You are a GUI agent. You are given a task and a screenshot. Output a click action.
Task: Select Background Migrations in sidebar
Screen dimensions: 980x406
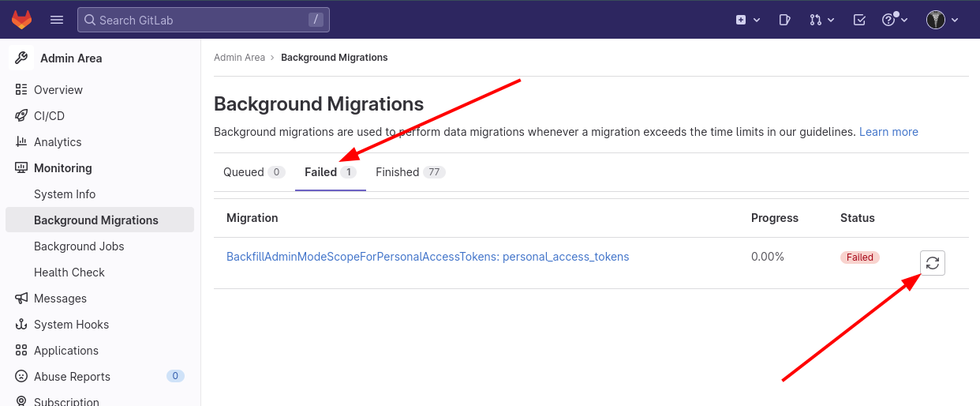coord(99,220)
